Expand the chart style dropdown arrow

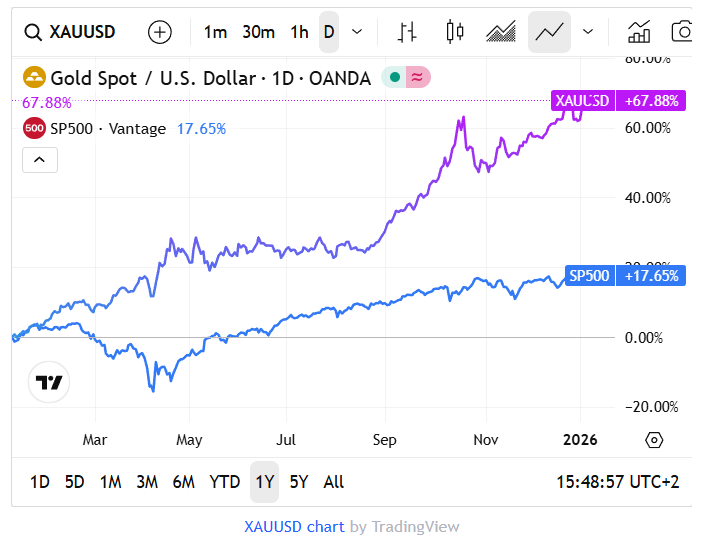pos(588,32)
